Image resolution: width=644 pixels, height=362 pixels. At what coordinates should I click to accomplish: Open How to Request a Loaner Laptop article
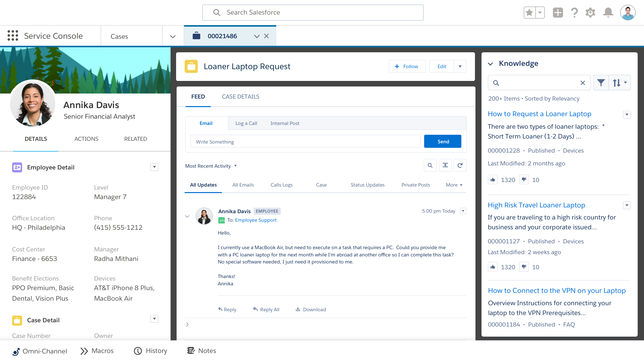(540, 114)
